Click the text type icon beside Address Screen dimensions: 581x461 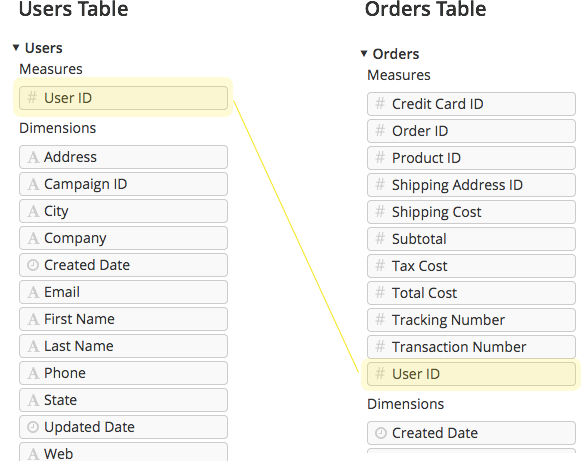pos(33,157)
